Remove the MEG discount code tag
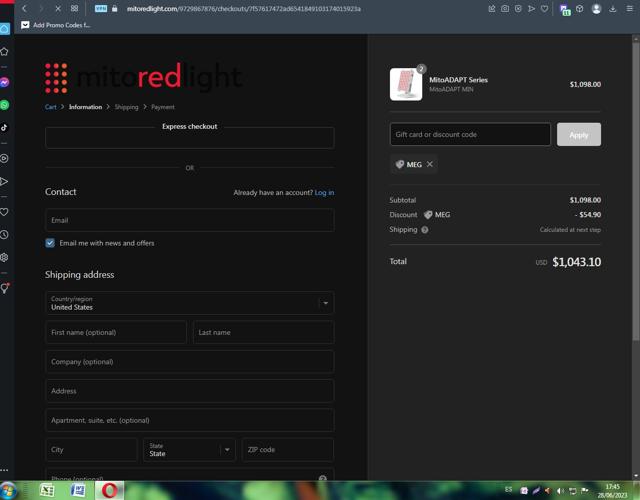This screenshot has width=640, height=500. point(429,164)
